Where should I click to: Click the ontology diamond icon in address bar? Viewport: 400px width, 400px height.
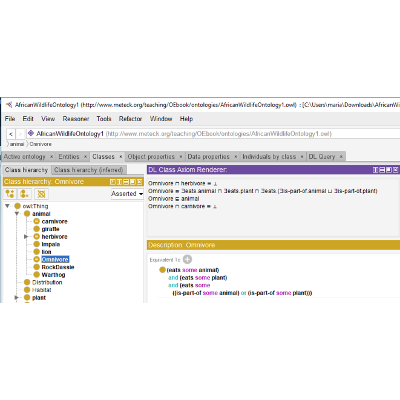tap(31, 133)
